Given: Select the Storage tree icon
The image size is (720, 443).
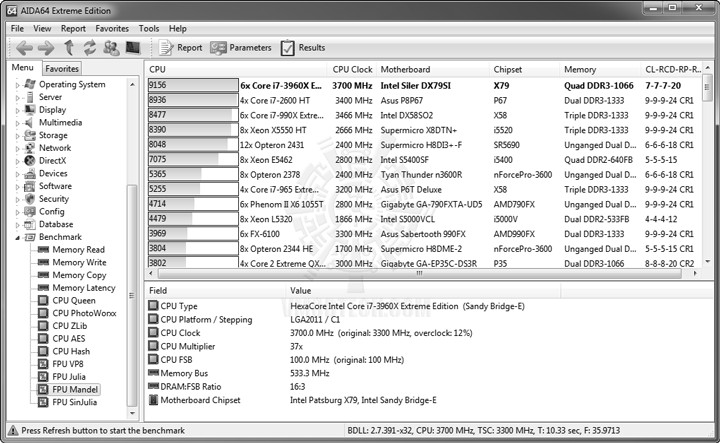Looking at the screenshot, I should click(x=30, y=135).
